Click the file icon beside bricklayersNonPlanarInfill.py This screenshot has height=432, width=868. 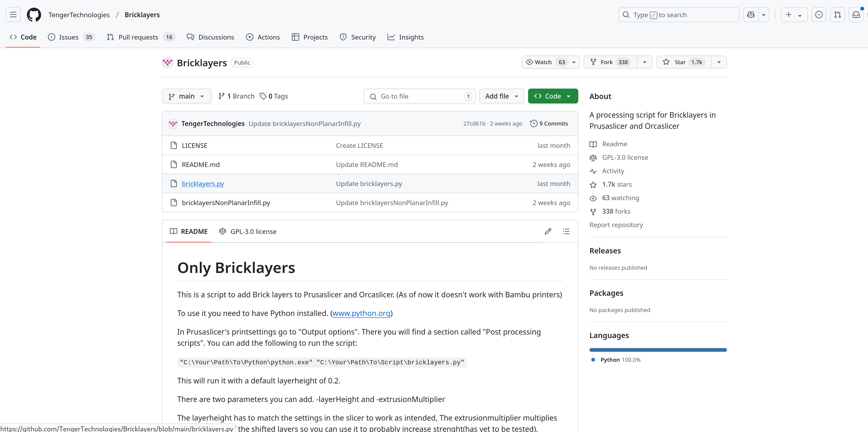pyautogui.click(x=174, y=203)
